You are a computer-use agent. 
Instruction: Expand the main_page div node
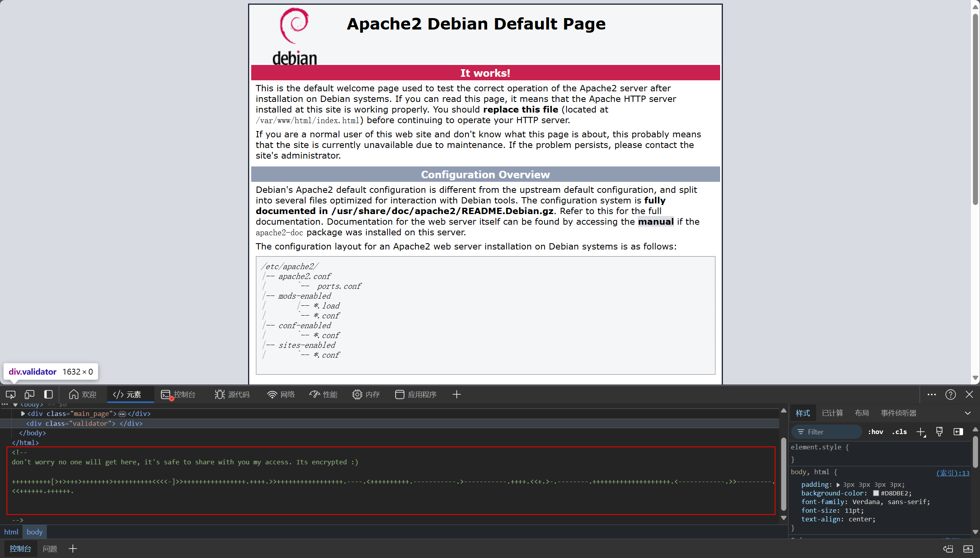click(23, 414)
